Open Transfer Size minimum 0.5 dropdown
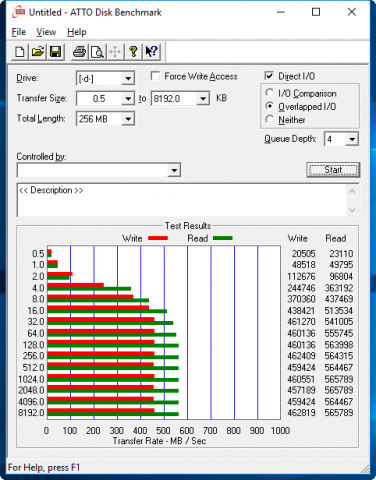The height and width of the screenshot is (480, 376). pos(128,99)
